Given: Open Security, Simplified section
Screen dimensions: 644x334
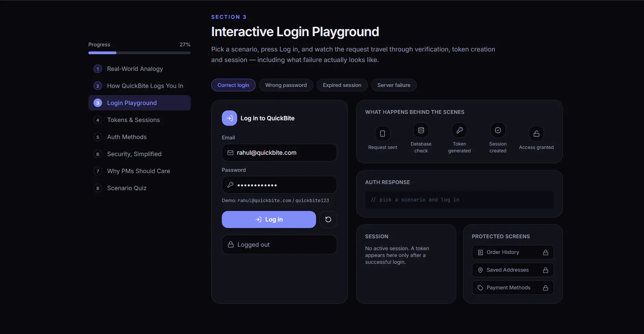Looking at the screenshot, I should (x=140, y=154).
